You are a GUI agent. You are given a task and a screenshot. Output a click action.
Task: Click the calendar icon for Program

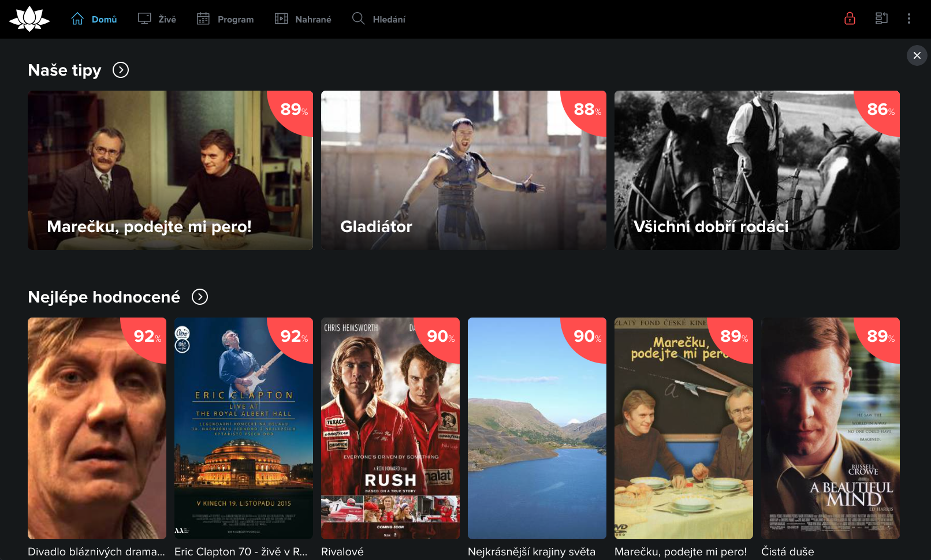pyautogui.click(x=203, y=19)
